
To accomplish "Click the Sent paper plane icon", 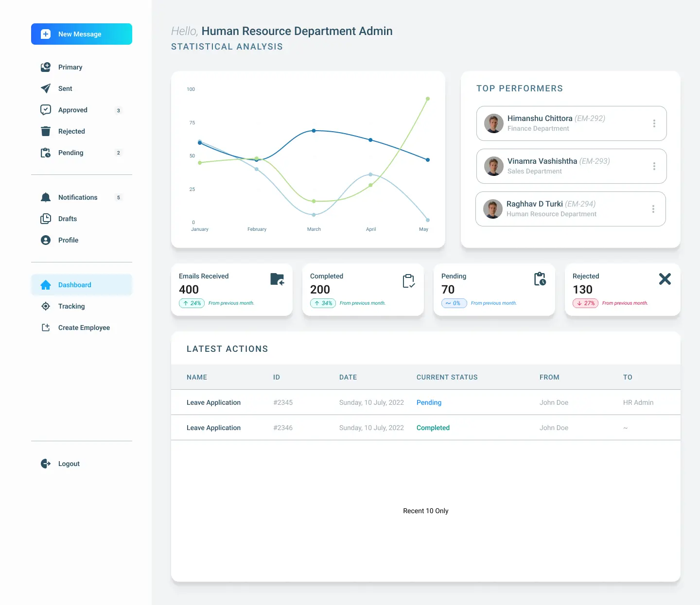I will (46, 88).
